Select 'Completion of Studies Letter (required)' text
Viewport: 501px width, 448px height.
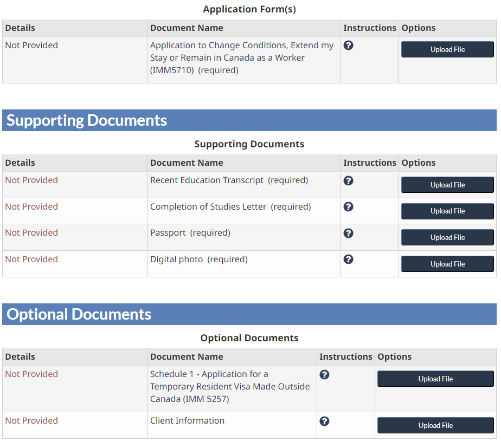point(230,207)
